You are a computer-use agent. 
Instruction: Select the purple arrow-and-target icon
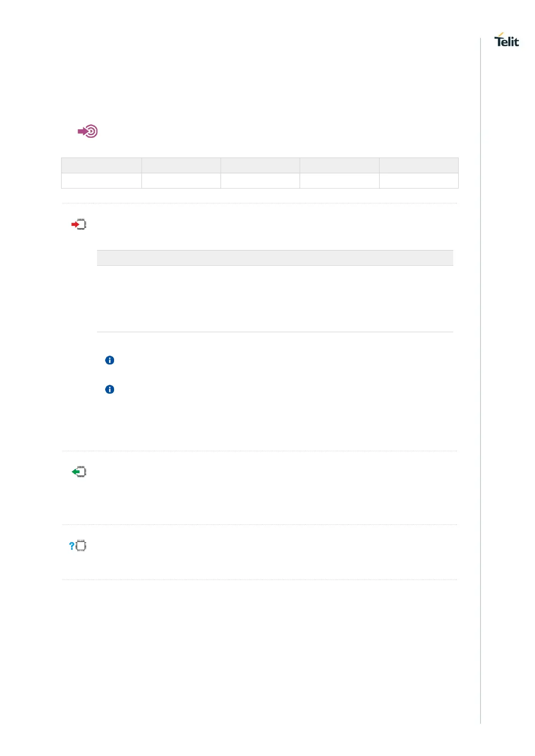pos(88,131)
